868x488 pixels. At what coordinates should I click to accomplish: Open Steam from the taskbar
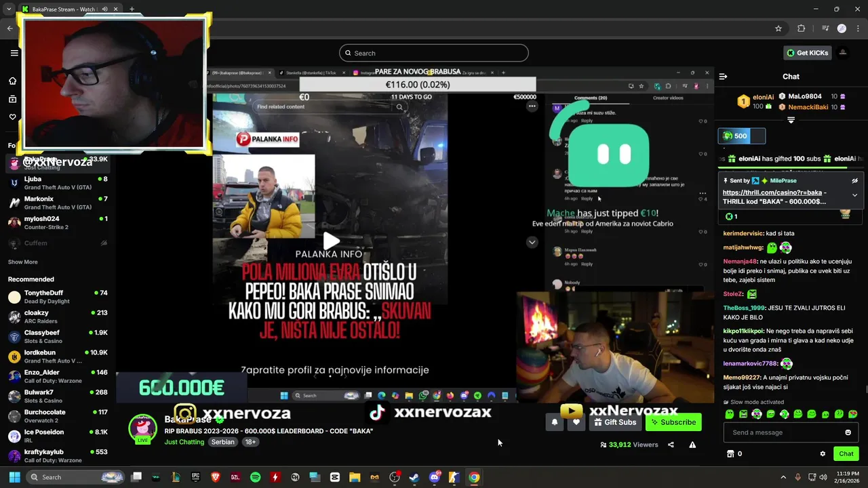414,477
